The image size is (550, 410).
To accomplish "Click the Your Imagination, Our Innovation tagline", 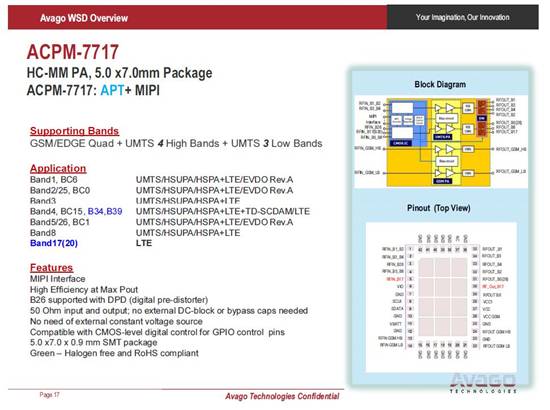I will 463,17.
